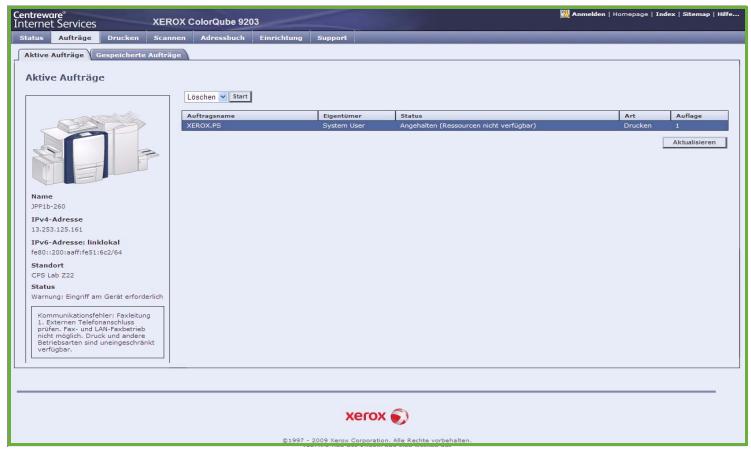Image resolution: width=751 pixels, height=451 pixels.
Task: Click the Homepage link
Action: click(x=630, y=14)
